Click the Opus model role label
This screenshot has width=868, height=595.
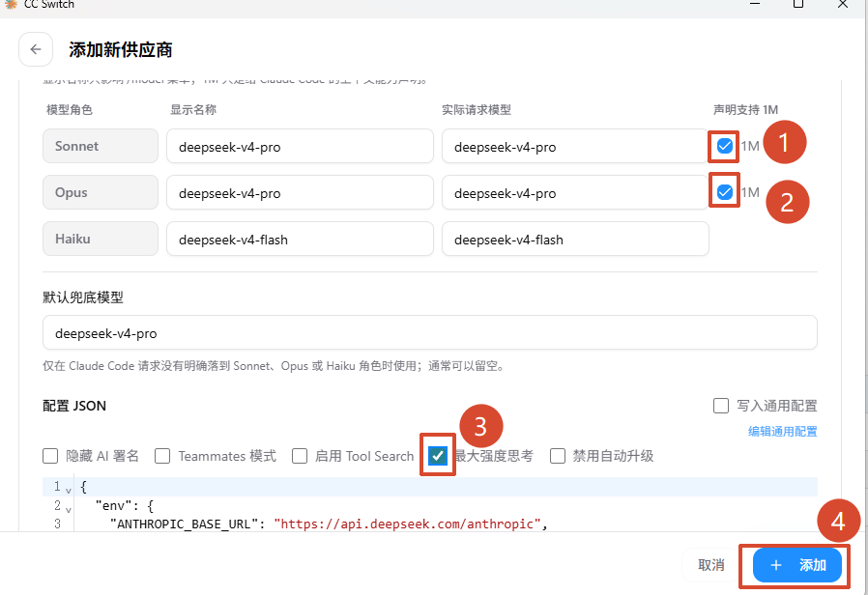pyautogui.click(x=101, y=193)
